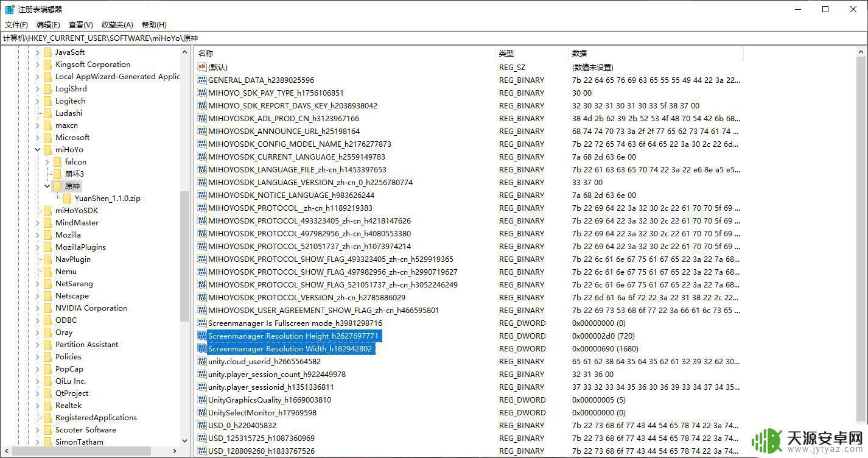Click the string icon of the (默认) value
The width and height of the screenshot is (868, 458).
pos(202,67)
